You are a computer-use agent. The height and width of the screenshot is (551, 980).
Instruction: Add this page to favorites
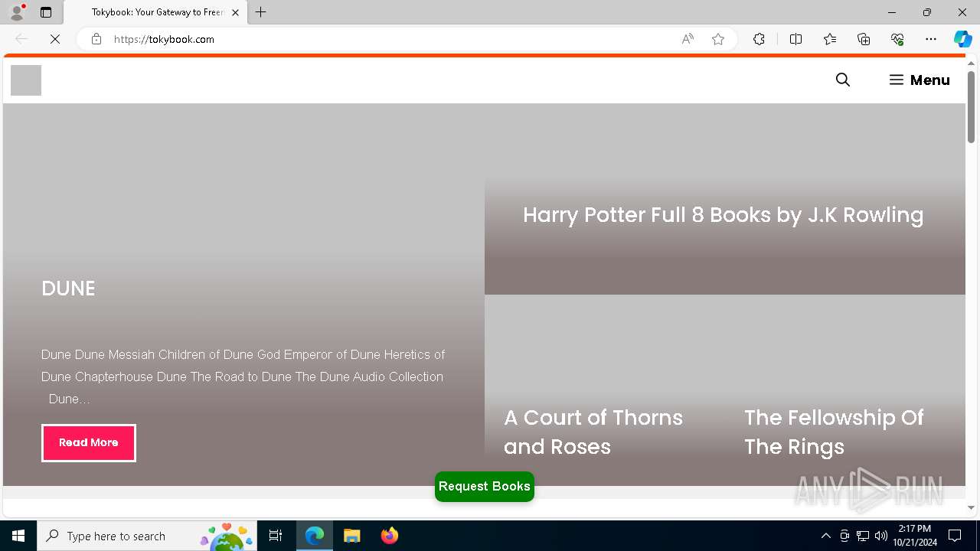point(718,39)
